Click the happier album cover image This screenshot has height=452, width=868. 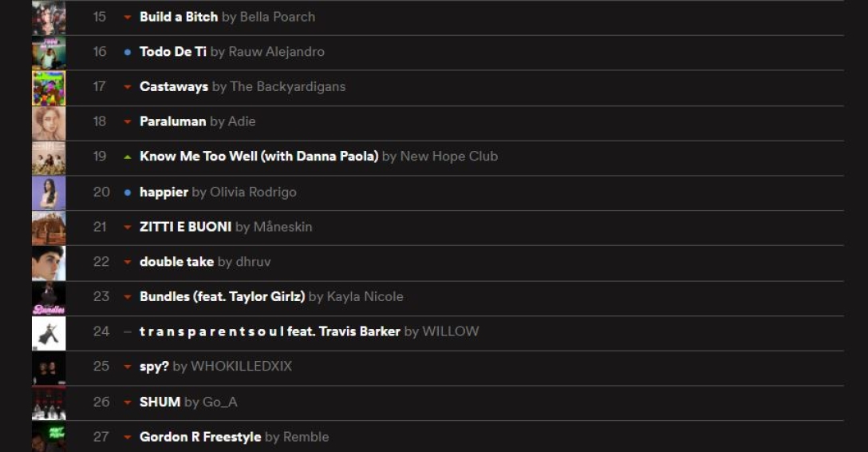tap(49, 192)
